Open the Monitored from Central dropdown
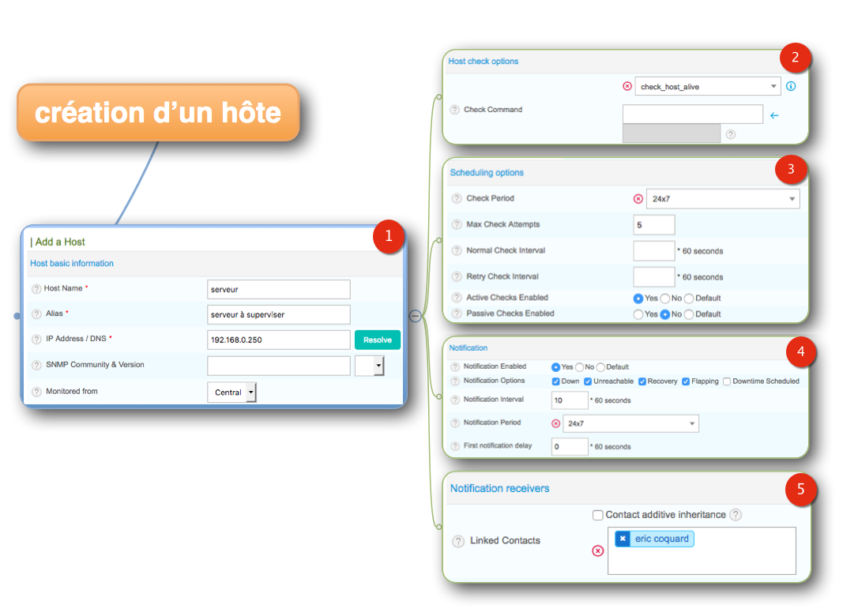Viewport: 854px width, 616px height. coord(250,393)
